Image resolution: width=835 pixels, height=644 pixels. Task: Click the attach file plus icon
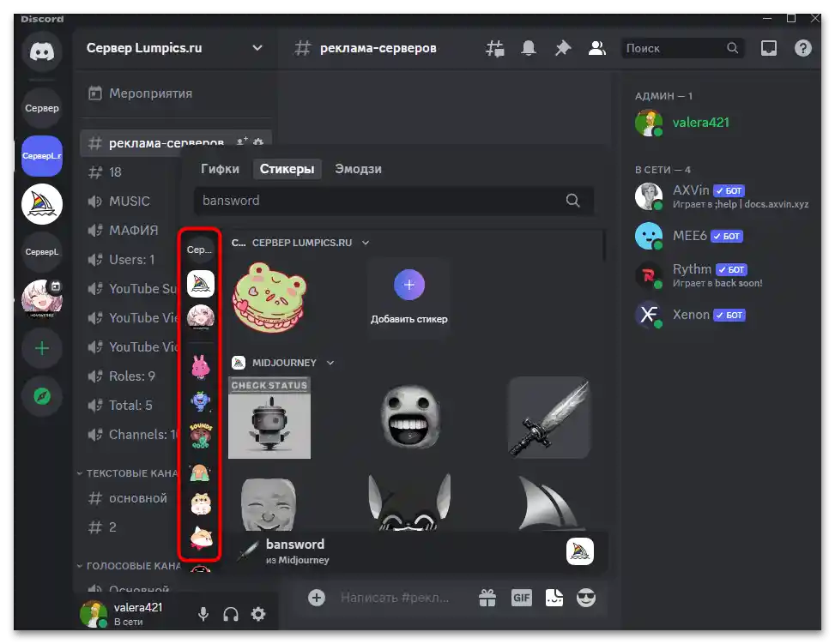(317, 598)
